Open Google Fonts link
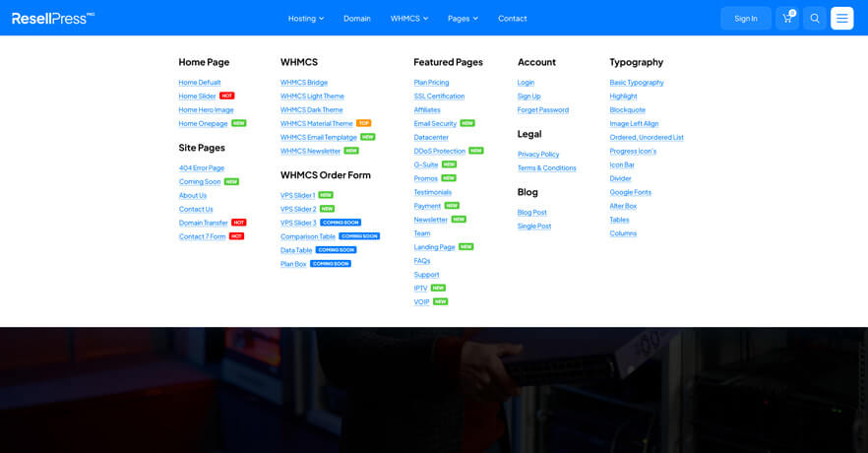This screenshot has width=868, height=453. point(631,192)
